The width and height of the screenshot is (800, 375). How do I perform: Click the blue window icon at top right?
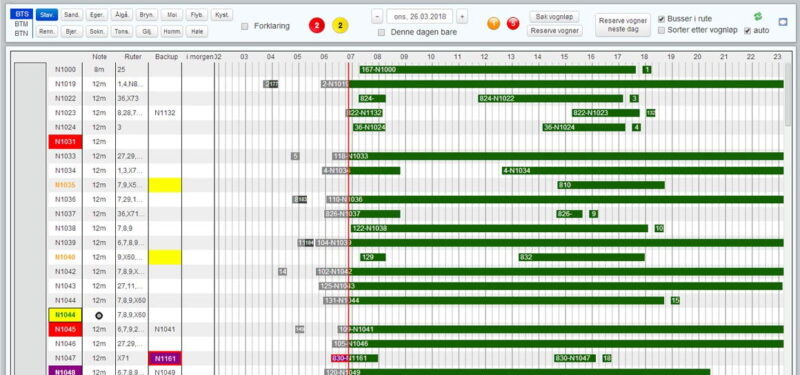783,22
